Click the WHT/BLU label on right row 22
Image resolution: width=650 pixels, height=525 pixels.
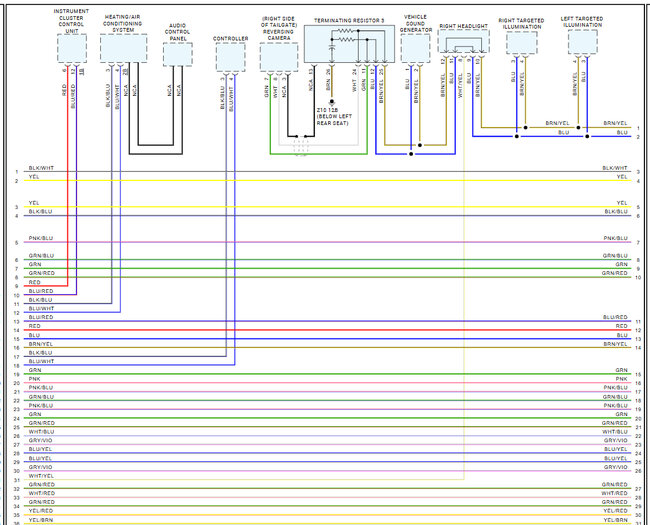[615, 432]
